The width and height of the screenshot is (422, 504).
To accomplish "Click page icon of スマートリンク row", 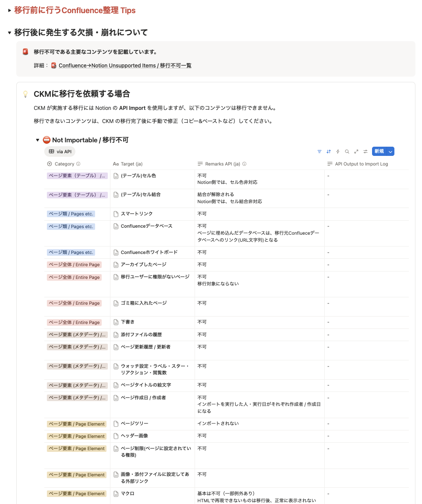I will point(116,214).
